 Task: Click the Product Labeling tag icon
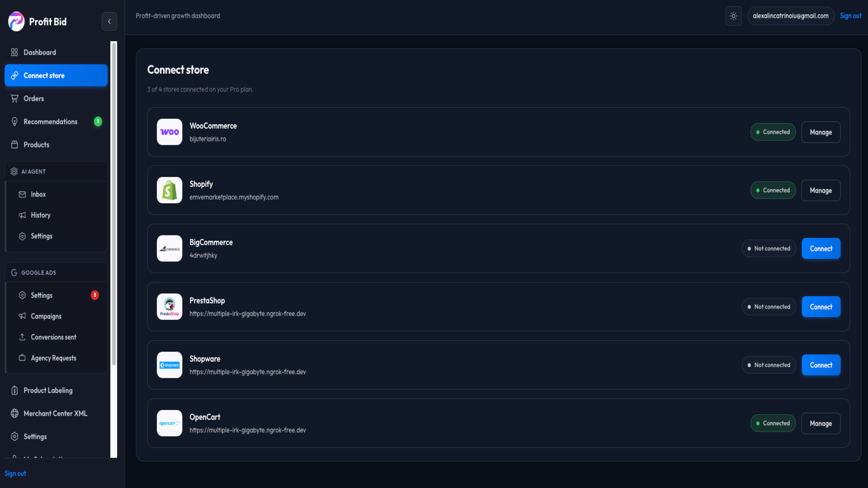pos(15,390)
